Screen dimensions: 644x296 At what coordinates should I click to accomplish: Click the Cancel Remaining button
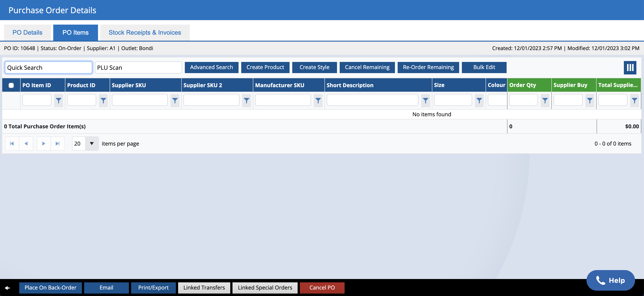click(367, 67)
